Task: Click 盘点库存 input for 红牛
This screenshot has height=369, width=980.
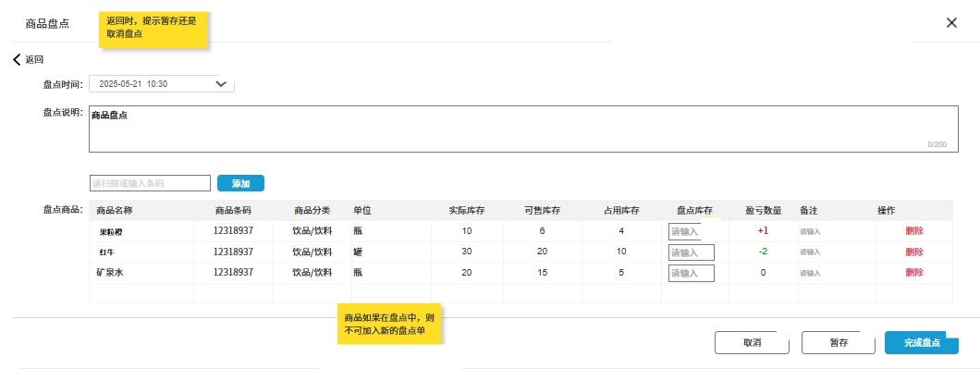Action: tap(692, 252)
